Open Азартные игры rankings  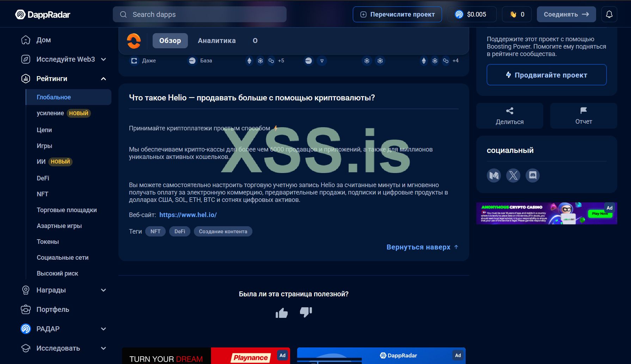click(59, 226)
